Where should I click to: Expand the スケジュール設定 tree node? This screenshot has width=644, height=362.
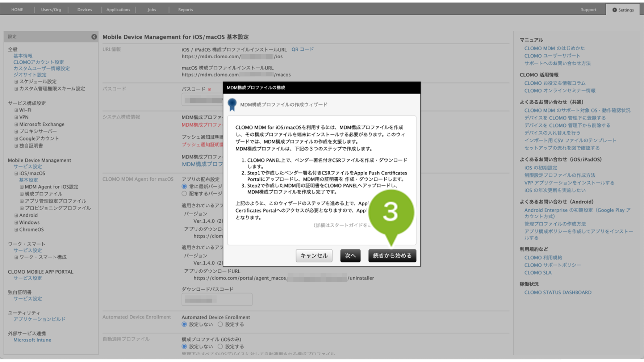pyautogui.click(x=16, y=82)
